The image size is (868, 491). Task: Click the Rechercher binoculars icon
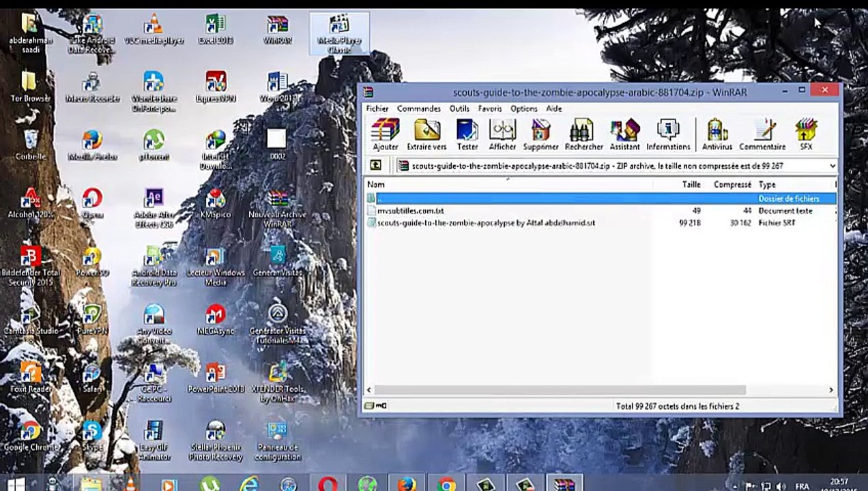tap(584, 134)
